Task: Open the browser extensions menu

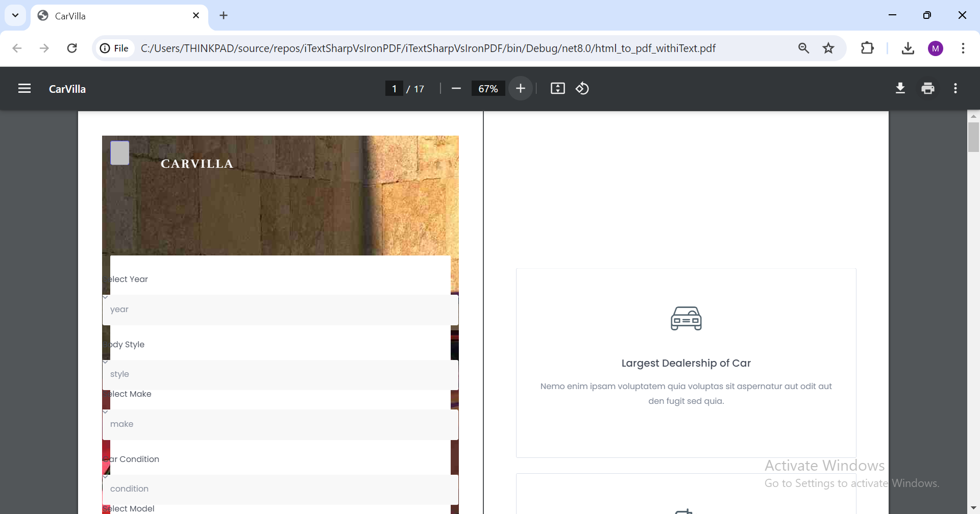Action: 867,48
